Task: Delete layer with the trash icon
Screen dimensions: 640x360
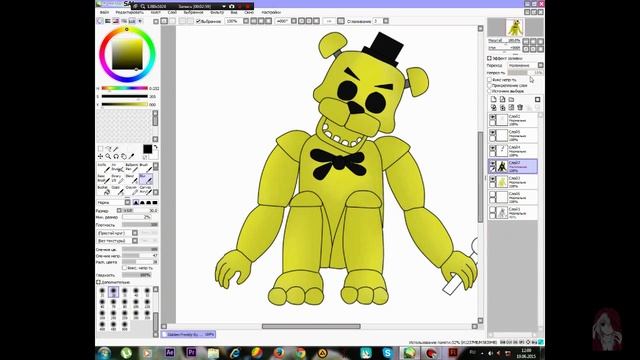Action: 520,108
